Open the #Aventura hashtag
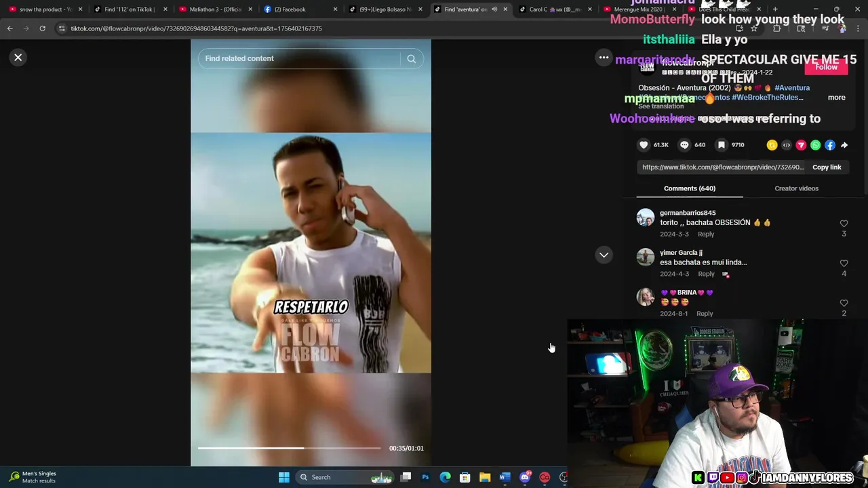Viewport: 868px width, 488px height. point(792,88)
